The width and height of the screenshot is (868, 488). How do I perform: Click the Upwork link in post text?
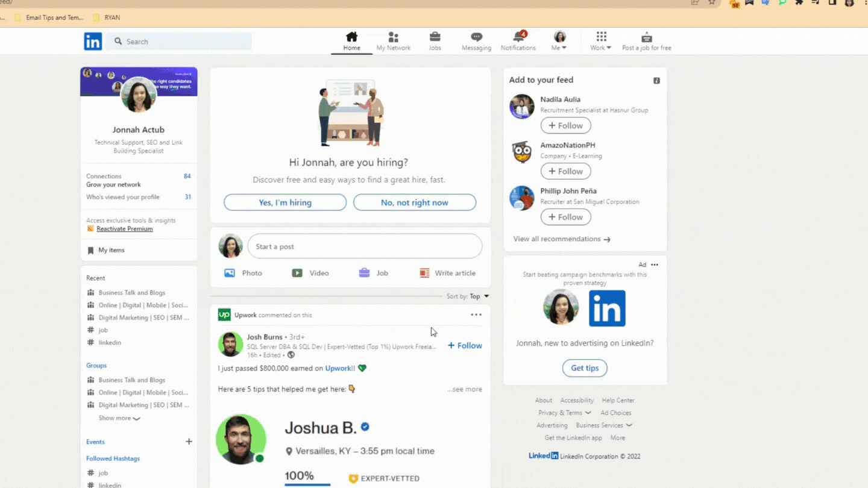point(338,368)
